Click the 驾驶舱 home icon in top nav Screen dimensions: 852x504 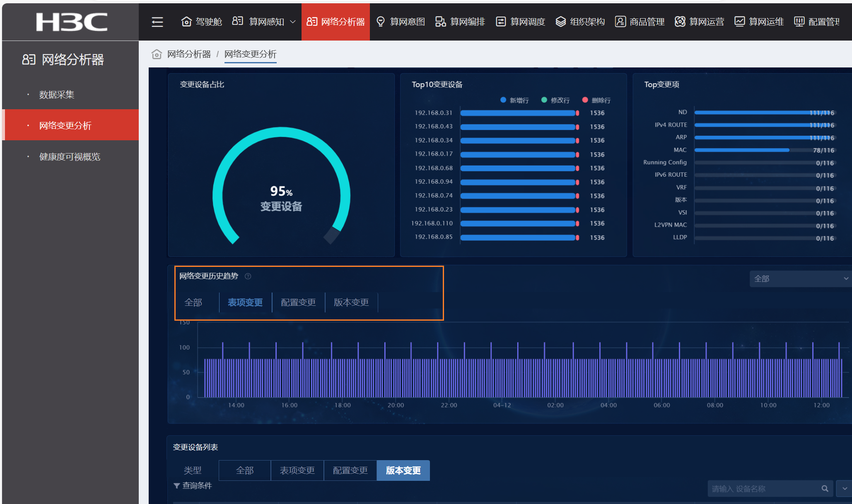[186, 22]
